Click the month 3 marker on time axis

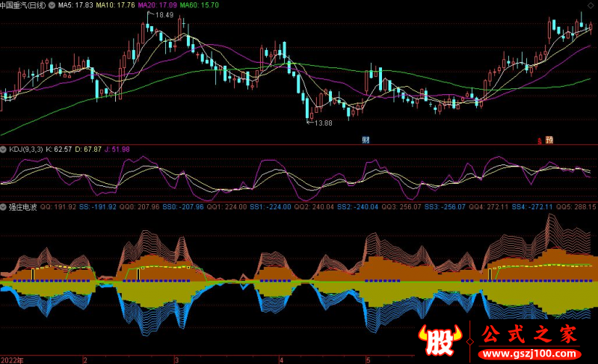tap(176, 360)
